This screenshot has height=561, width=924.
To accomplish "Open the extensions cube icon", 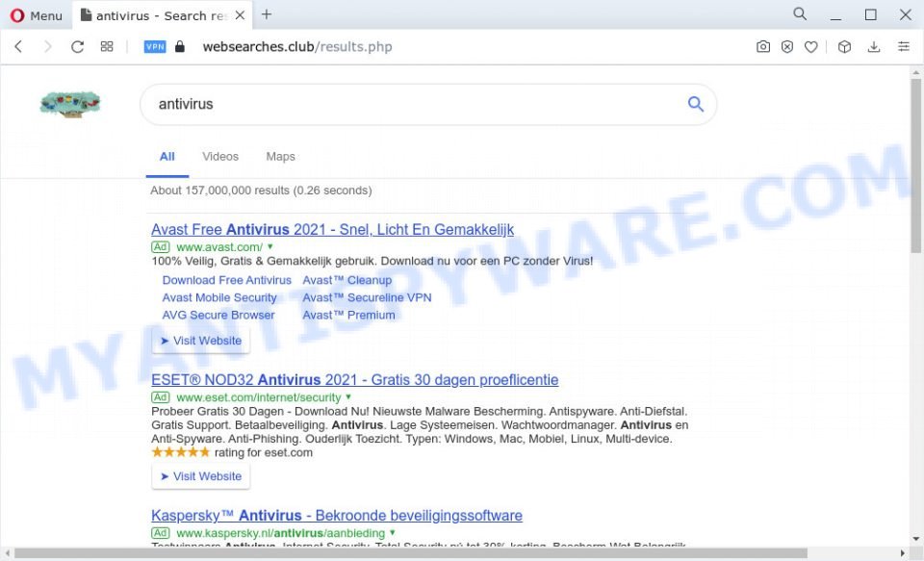I will [x=844, y=46].
